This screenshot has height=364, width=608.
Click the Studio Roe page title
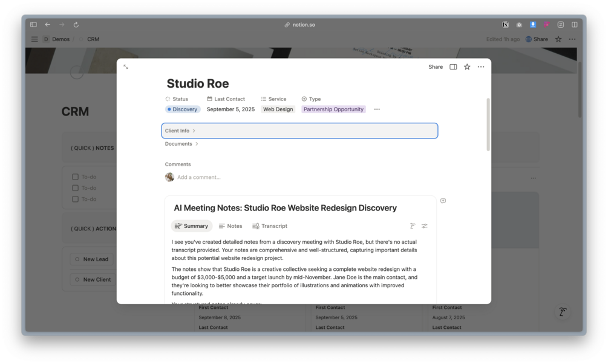[x=198, y=83]
